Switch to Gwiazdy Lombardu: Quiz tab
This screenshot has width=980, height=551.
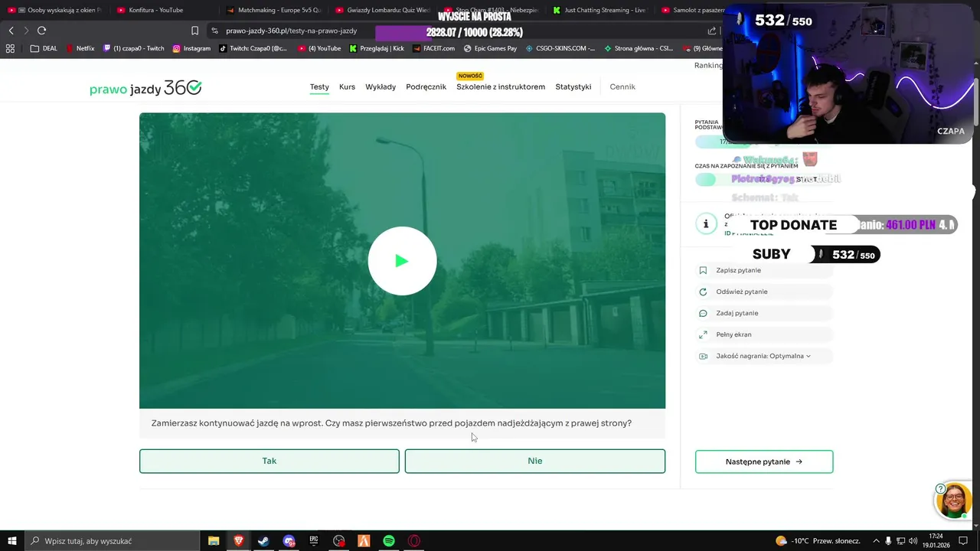(383, 10)
